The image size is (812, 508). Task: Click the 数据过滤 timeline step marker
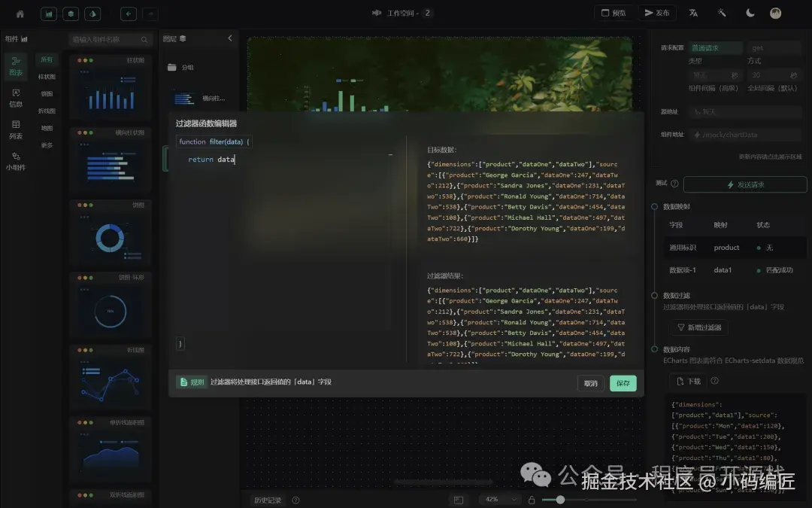[x=654, y=296]
